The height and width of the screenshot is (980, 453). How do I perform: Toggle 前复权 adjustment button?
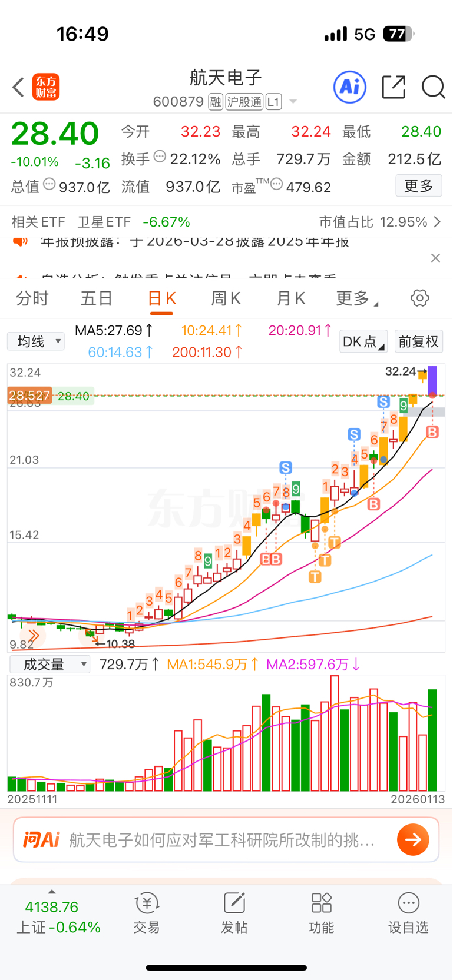[419, 341]
